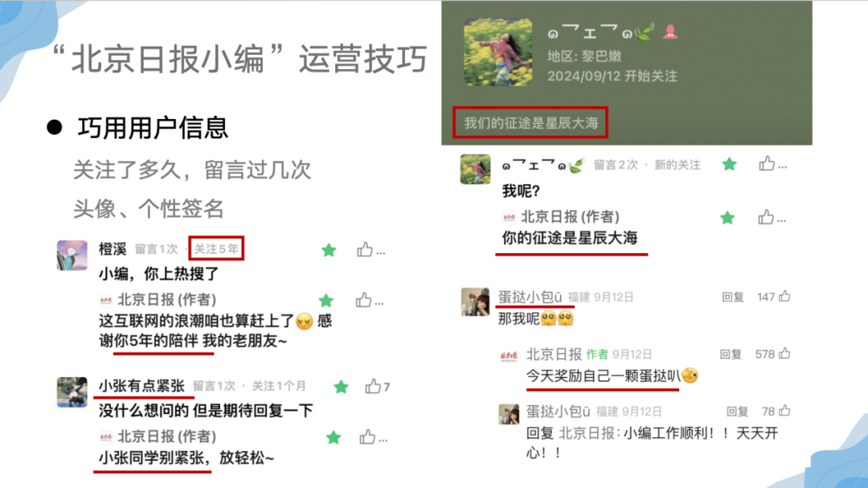Click the large profile photo in the green card
Viewport: 868px width, 488px height.
[x=497, y=52]
